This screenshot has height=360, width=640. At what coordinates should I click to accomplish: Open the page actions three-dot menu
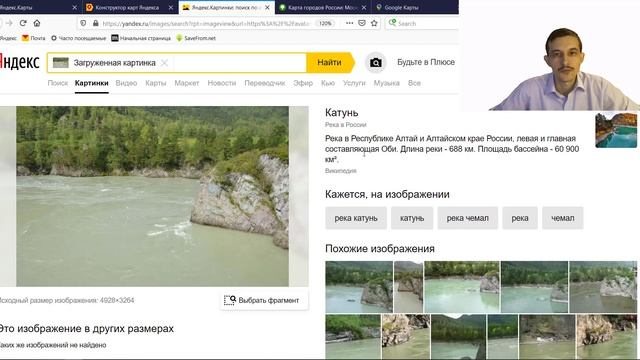(x=349, y=23)
